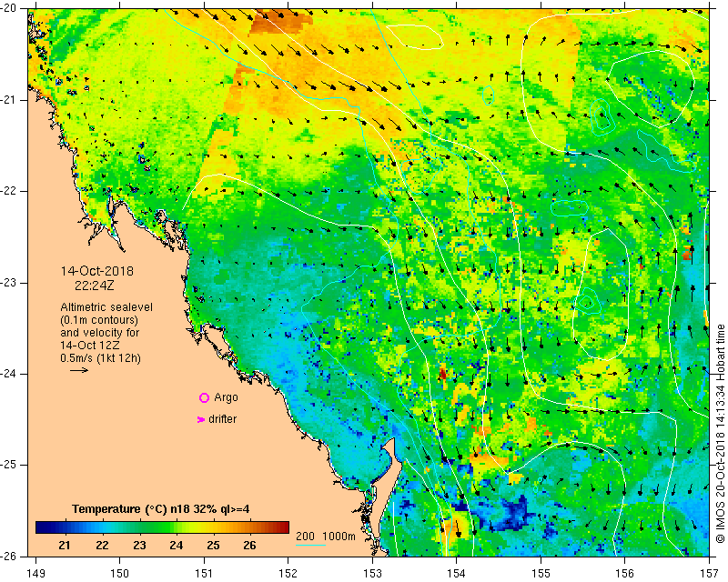The height and width of the screenshot is (582, 728).
Task: Click the cyan 200m contour legend line
Action: [310, 545]
